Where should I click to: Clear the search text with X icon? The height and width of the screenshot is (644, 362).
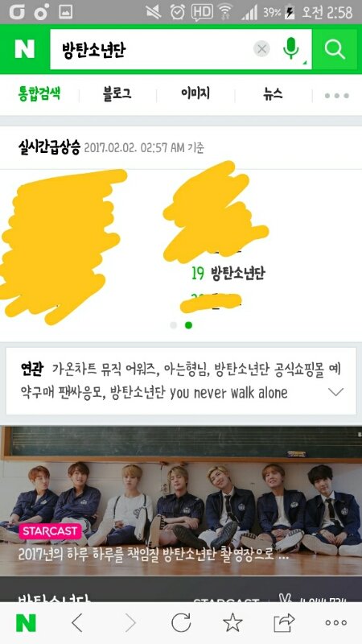point(262,49)
